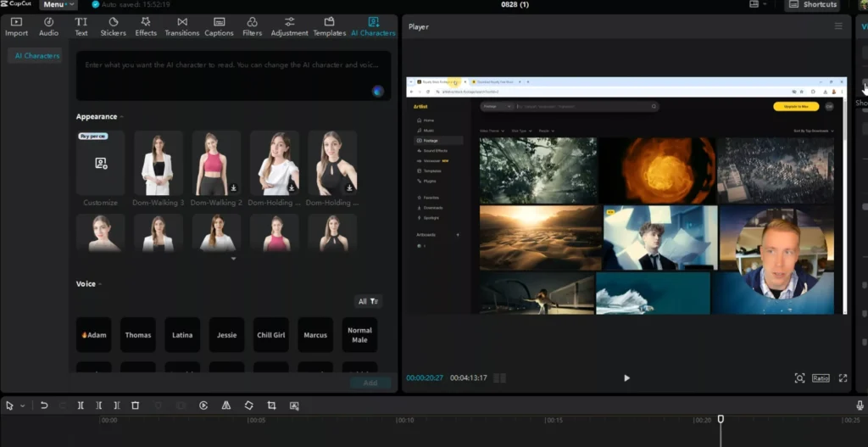Open the select tool mode dropdown
Screen dimensions: 868x447
[23, 406]
